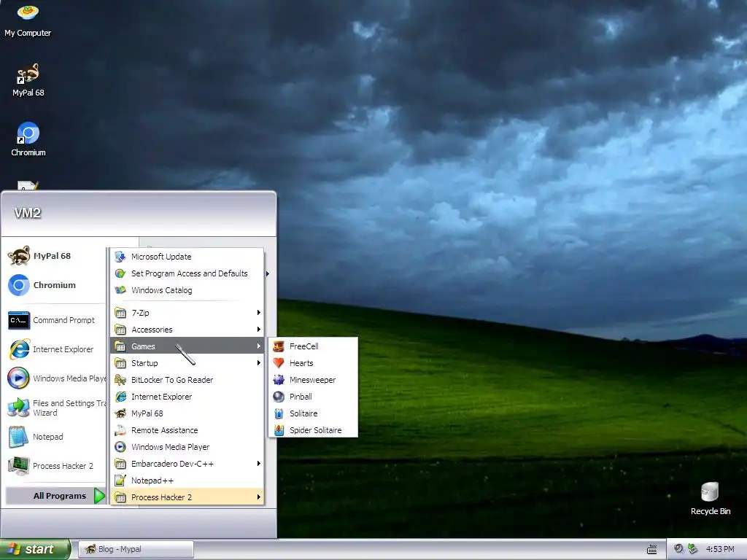This screenshot has width=747, height=560.
Task: Click the VM2 user name header
Action: 27,213
